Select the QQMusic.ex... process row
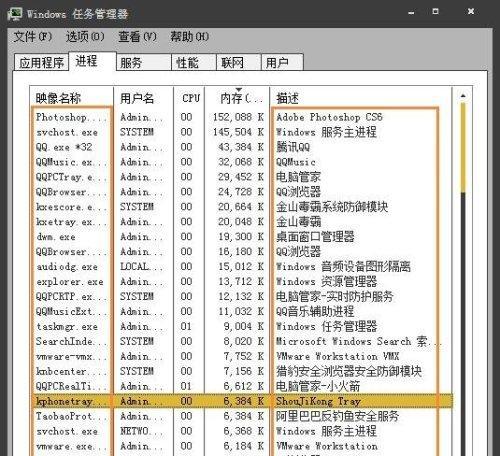The height and width of the screenshot is (456, 500). click(x=241, y=162)
